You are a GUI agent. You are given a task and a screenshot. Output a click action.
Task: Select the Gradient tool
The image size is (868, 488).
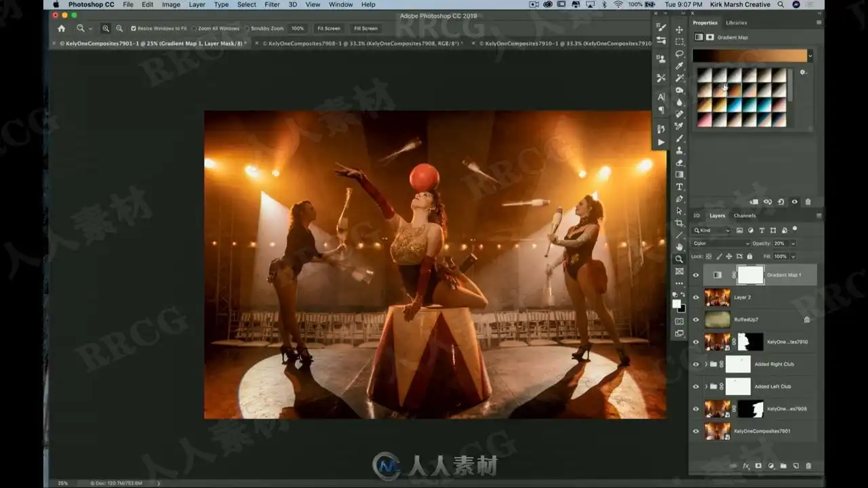pyautogui.click(x=679, y=175)
